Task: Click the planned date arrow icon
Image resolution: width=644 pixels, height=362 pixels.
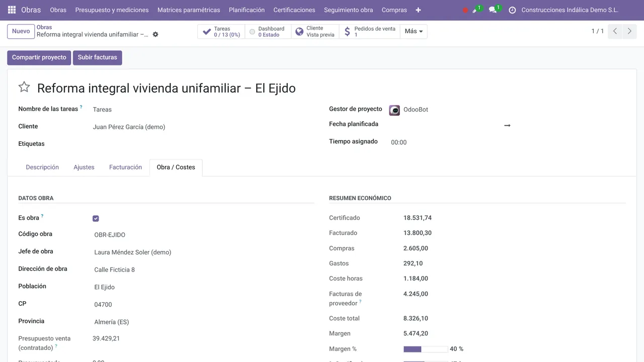Action: coord(507,125)
